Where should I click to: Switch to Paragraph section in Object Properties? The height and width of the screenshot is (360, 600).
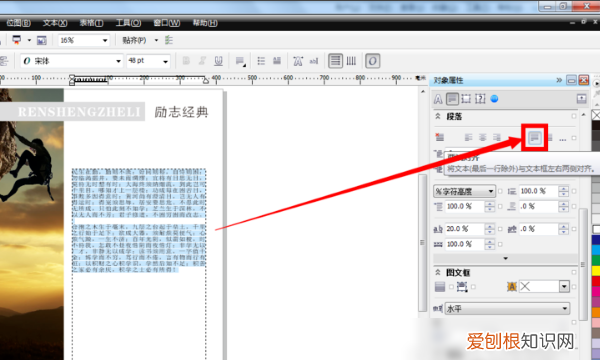point(452,99)
